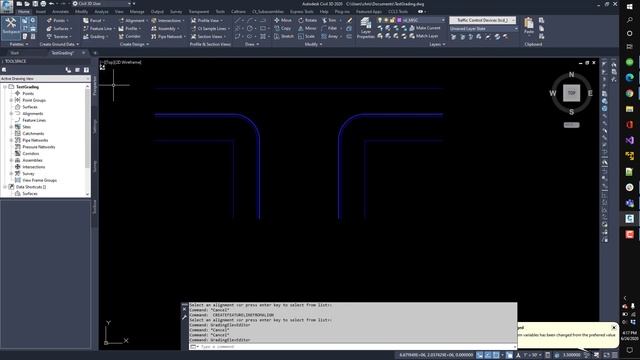Click the Pipe Network tool
Image resolution: width=640 pixels, height=360 pixels.
pyautogui.click(x=167, y=37)
